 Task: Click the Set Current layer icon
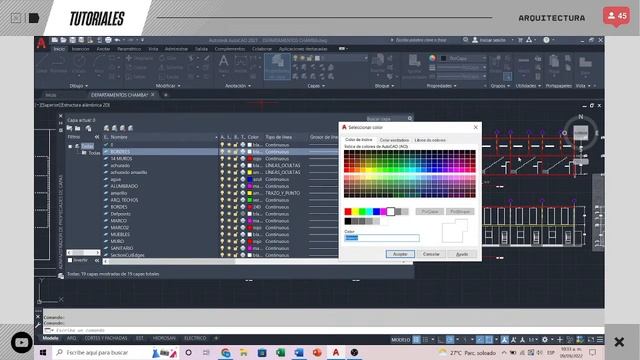(x=131, y=128)
